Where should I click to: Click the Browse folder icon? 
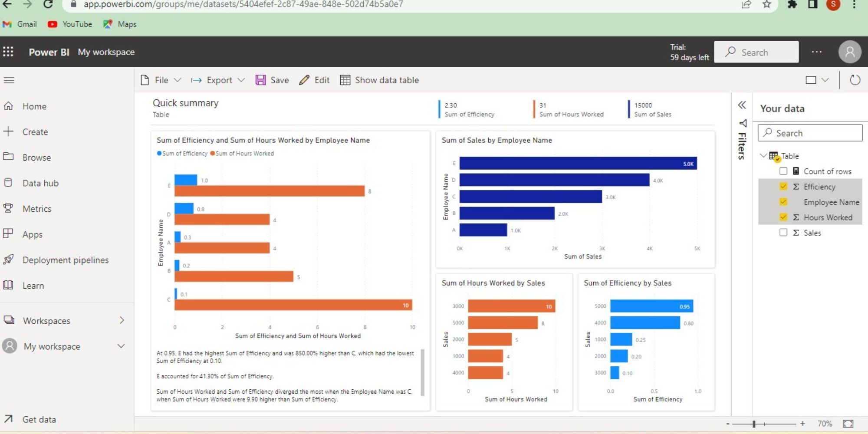tap(8, 157)
